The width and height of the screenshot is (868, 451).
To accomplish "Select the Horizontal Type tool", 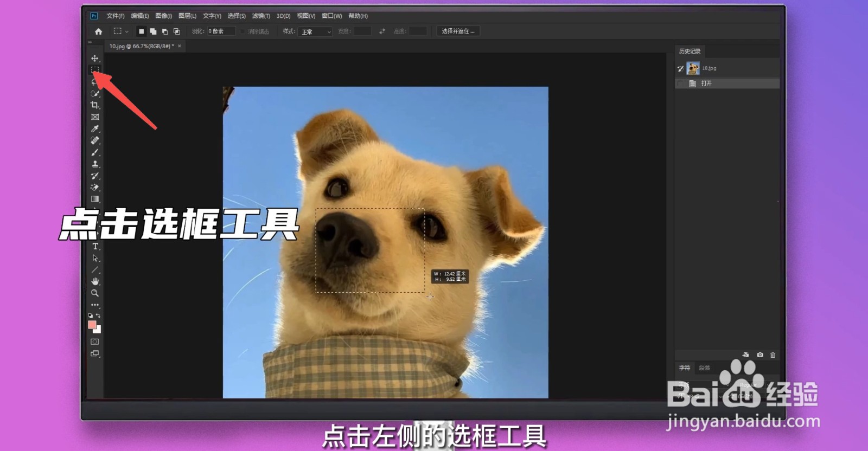I will pyautogui.click(x=95, y=246).
